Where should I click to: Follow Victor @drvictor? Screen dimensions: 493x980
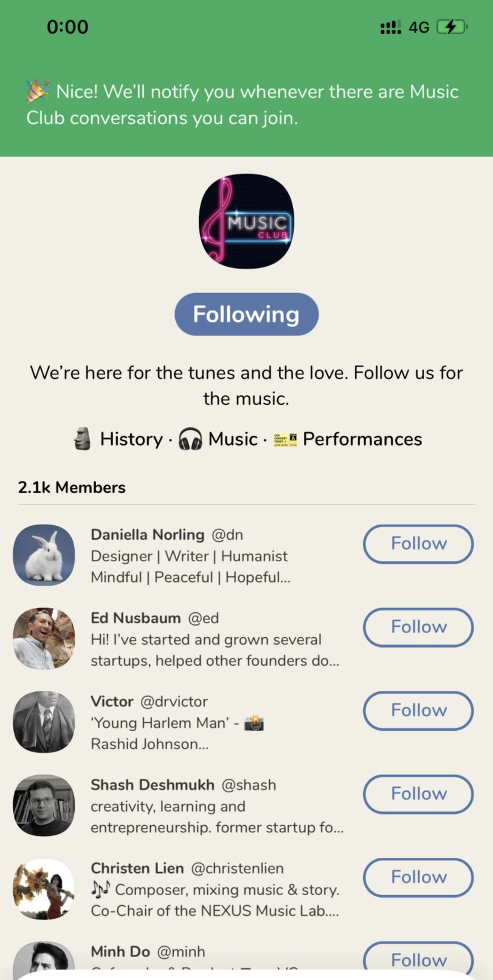click(x=418, y=710)
